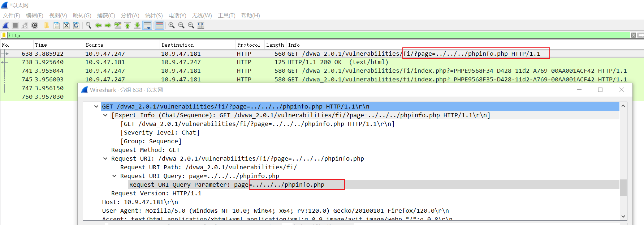The width and height of the screenshot is (644, 225).
Task: Open display filter bookmark icon
Action: click(x=4, y=35)
